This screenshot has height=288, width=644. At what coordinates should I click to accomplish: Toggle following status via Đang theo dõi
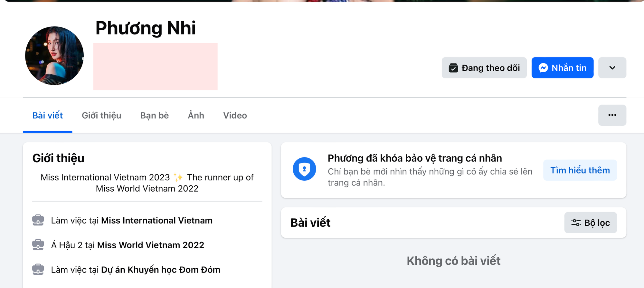point(484,68)
